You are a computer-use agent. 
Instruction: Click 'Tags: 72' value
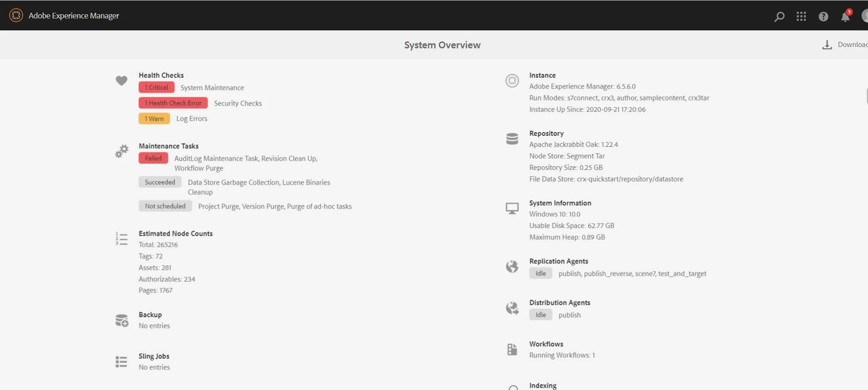[x=151, y=256]
